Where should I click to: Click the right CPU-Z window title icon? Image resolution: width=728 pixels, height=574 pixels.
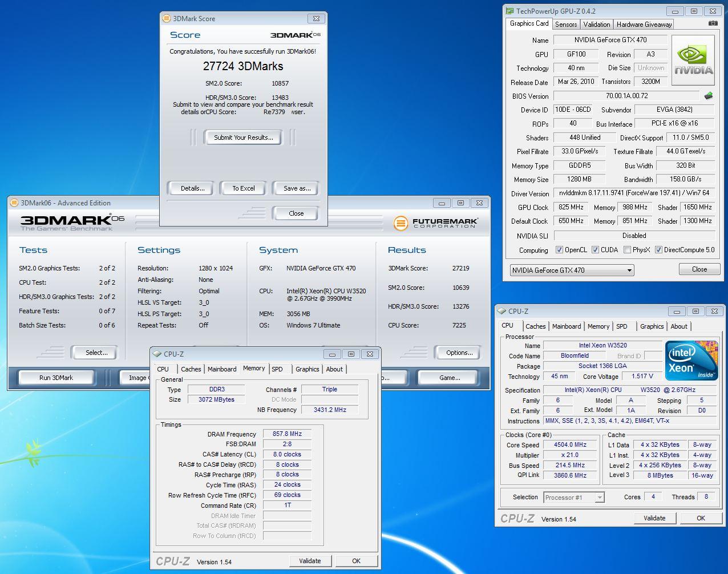(x=501, y=312)
